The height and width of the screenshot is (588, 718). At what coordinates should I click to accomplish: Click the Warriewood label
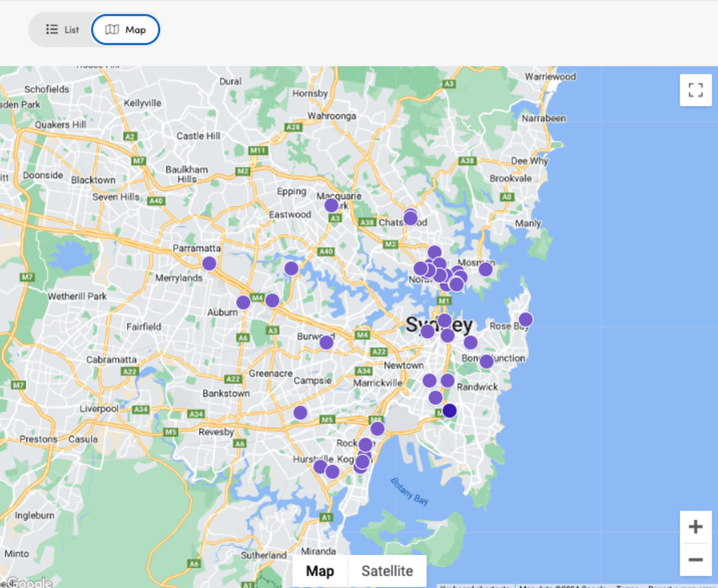(x=550, y=77)
